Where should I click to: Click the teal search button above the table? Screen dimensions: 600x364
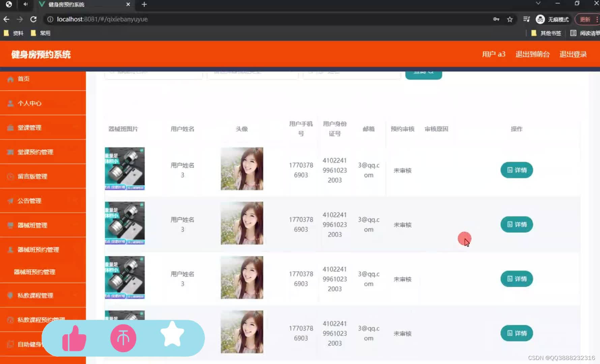click(x=423, y=75)
